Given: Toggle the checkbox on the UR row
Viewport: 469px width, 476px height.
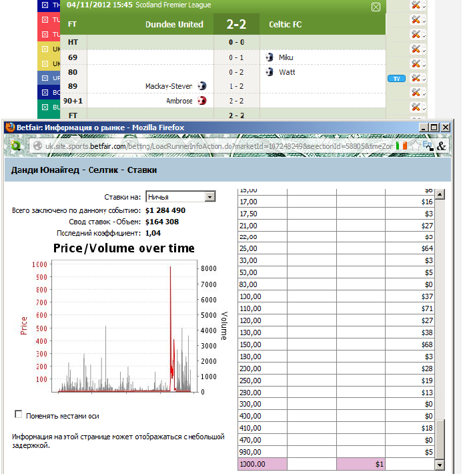Looking at the screenshot, I should pos(45,78).
